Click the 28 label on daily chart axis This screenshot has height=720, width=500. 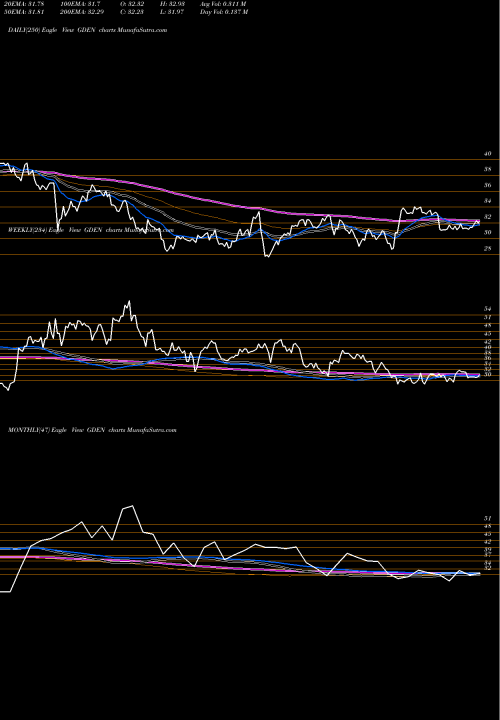point(488,248)
